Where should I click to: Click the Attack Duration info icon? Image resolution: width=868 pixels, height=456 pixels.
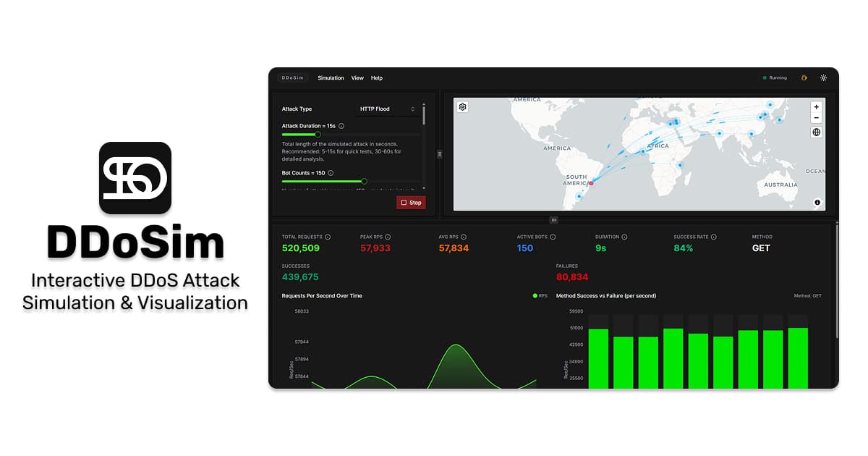pos(341,126)
